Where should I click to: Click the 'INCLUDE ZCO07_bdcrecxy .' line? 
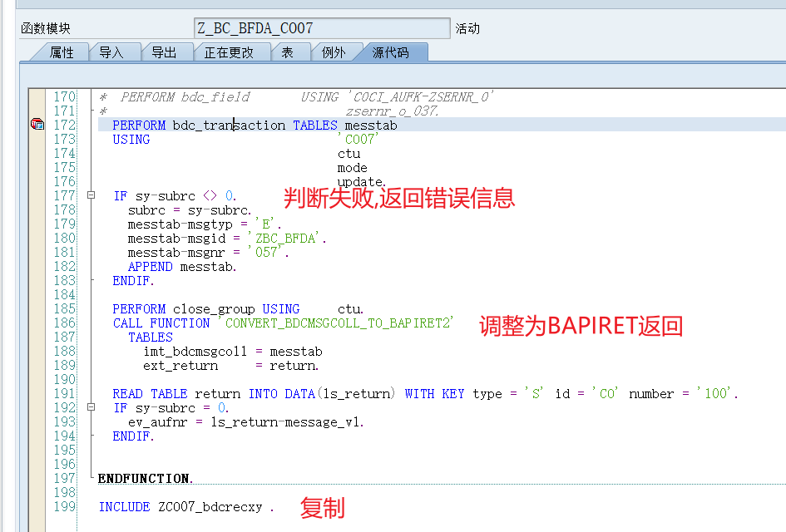pyautogui.click(x=186, y=507)
